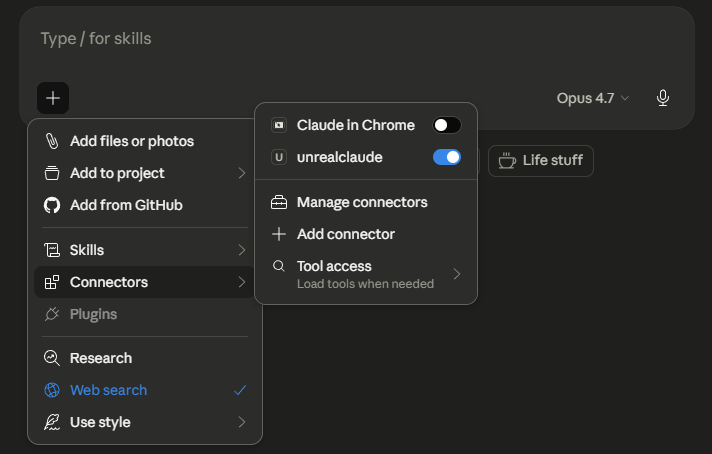Image resolution: width=712 pixels, height=454 pixels.
Task: Click the Claude in Chrome label
Action: pos(356,125)
